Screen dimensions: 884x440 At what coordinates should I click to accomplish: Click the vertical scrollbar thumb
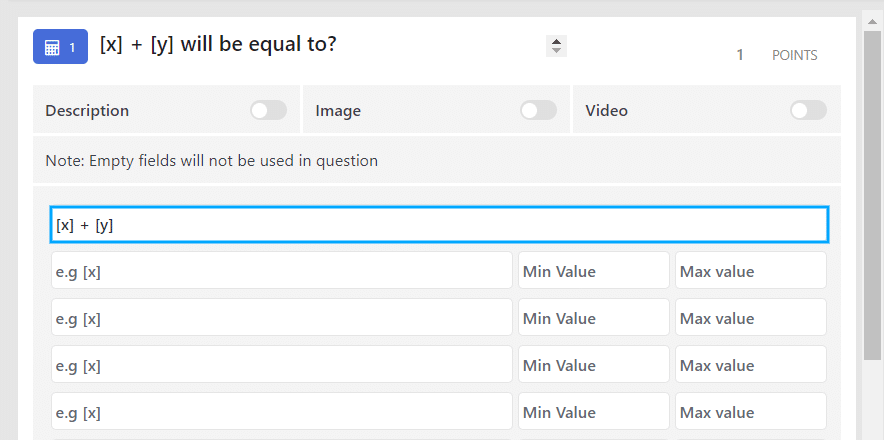pyautogui.click(x=872, y=195)
